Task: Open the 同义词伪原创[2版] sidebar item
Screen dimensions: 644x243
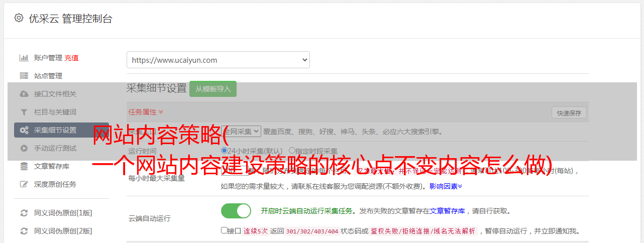Action: 63,231
